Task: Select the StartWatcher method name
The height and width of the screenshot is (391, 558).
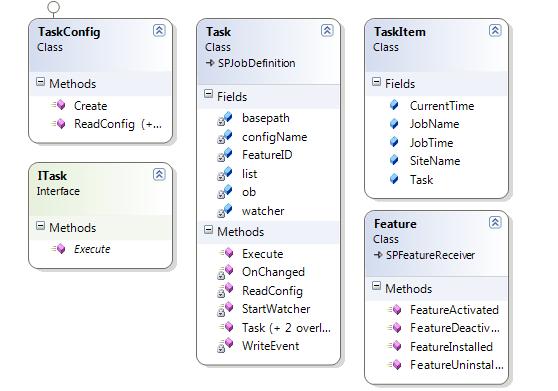Action: pos(276,309)
